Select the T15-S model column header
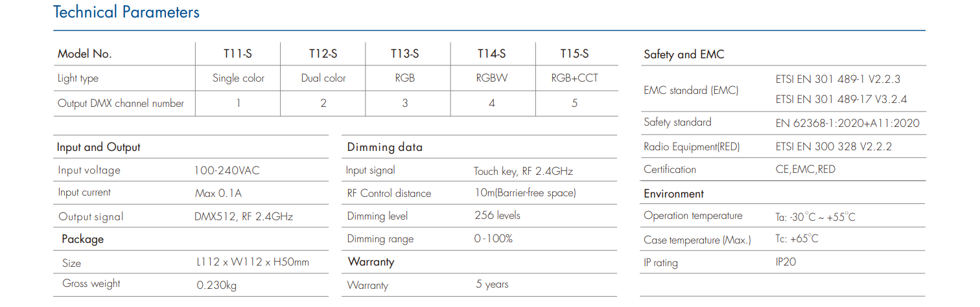 pyautogui.click(x=574, y=54)
